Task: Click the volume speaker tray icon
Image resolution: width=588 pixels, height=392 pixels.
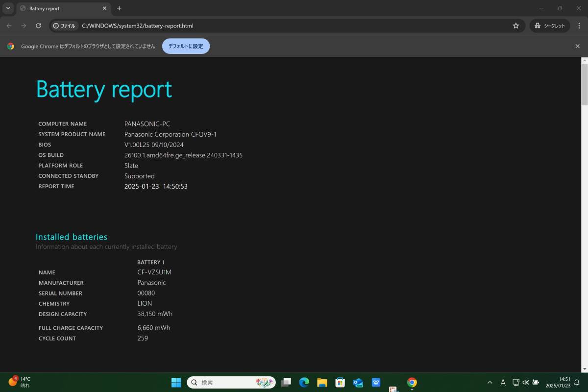Action: tap(526, 382)
